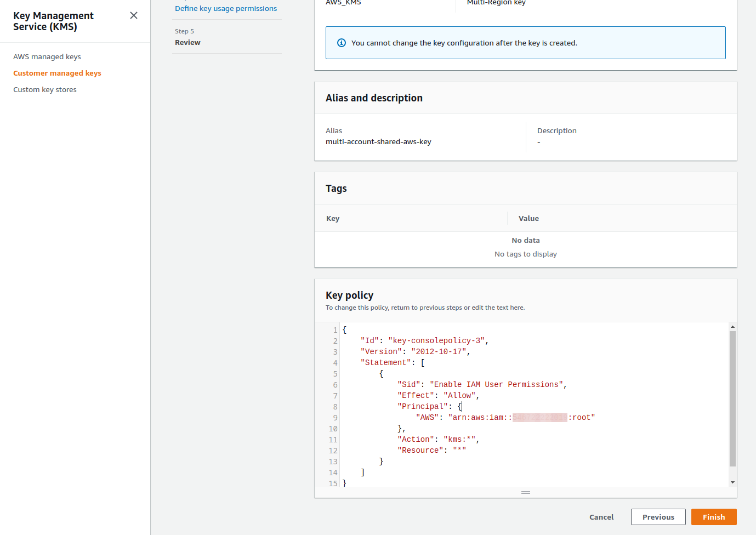
Task: Click the redacted account ID on line 9
Action: click(539, 417)
